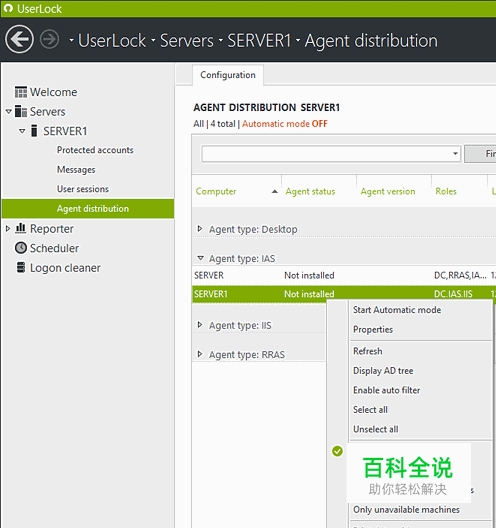496x528 pixels.
Task: Open Protected accounts in the sidebar
Action: [95, 150]
